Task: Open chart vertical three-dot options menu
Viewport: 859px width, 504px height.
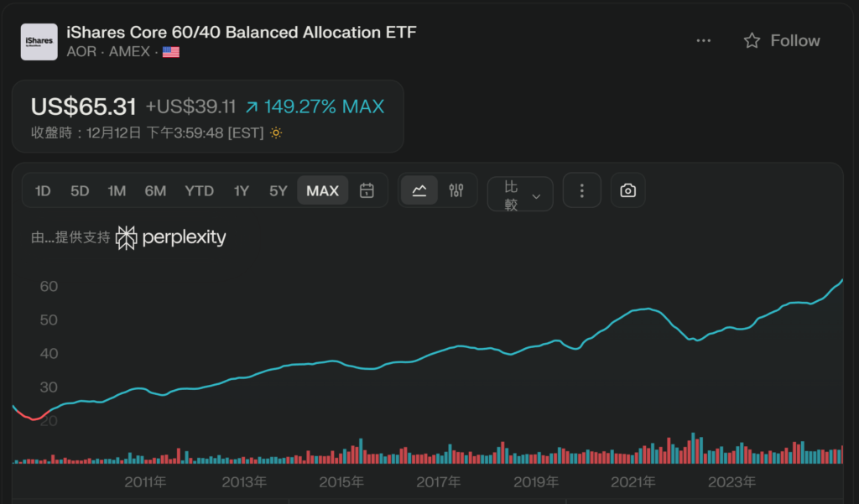Action: [582, 190]
